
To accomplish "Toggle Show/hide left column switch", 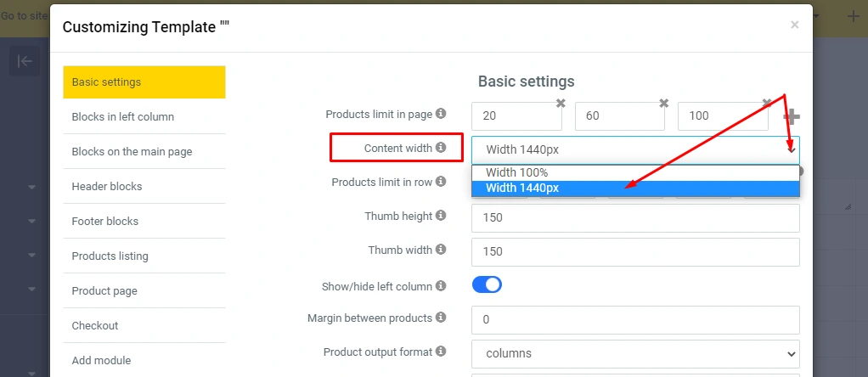I will coord(487,285).
